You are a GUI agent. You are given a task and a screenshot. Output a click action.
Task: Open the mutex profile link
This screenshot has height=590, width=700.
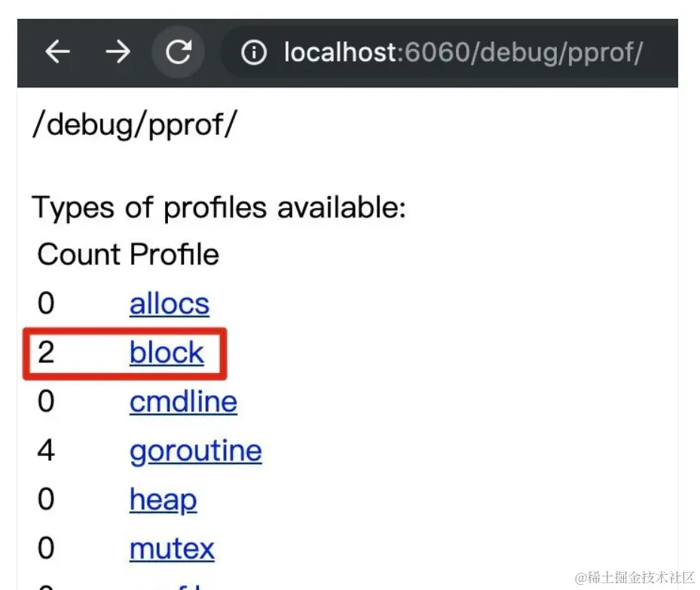[172, 549]
